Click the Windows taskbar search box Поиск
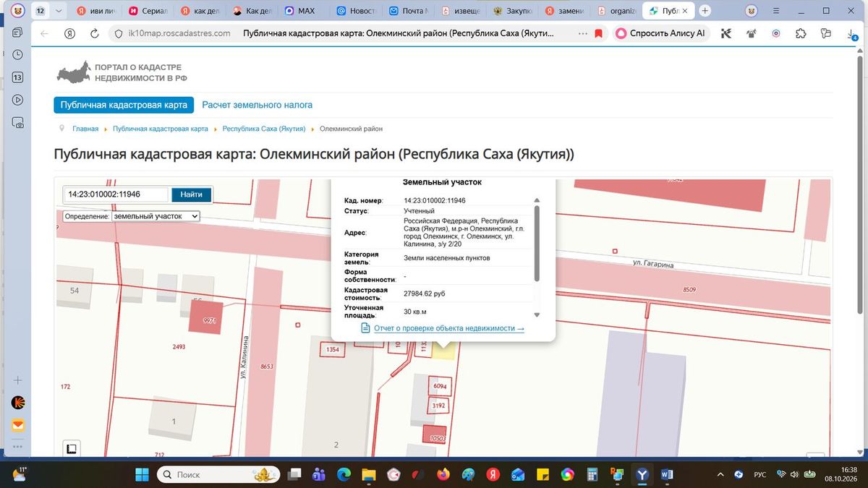 coord(219,474)
